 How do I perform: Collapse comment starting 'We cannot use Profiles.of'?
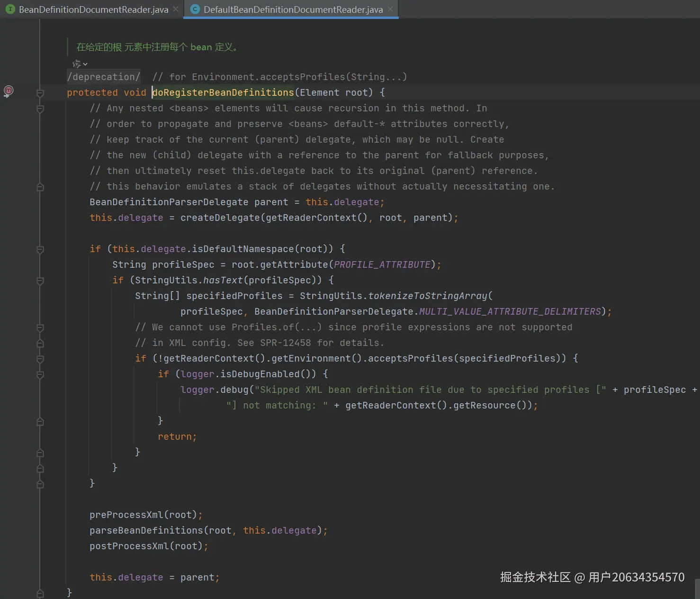pyautogui.click(x=40, y=327)
